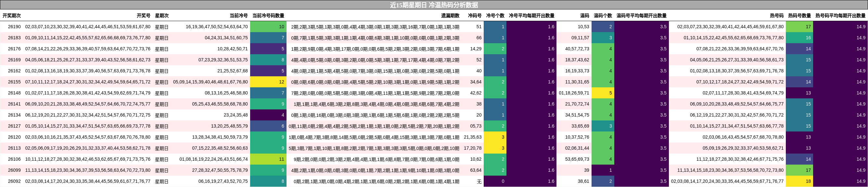Select period number 26113
This screenshot has width=868, height=187.
click(x=14, y=148)
